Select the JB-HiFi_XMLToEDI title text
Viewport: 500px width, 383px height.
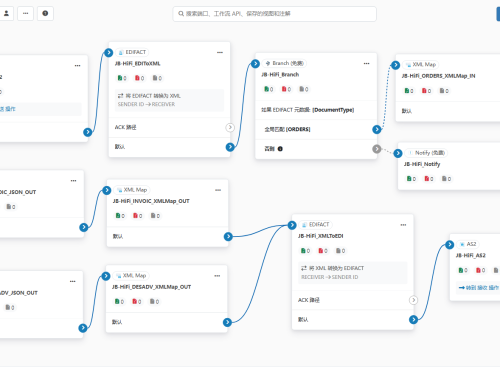coord(321,236)
